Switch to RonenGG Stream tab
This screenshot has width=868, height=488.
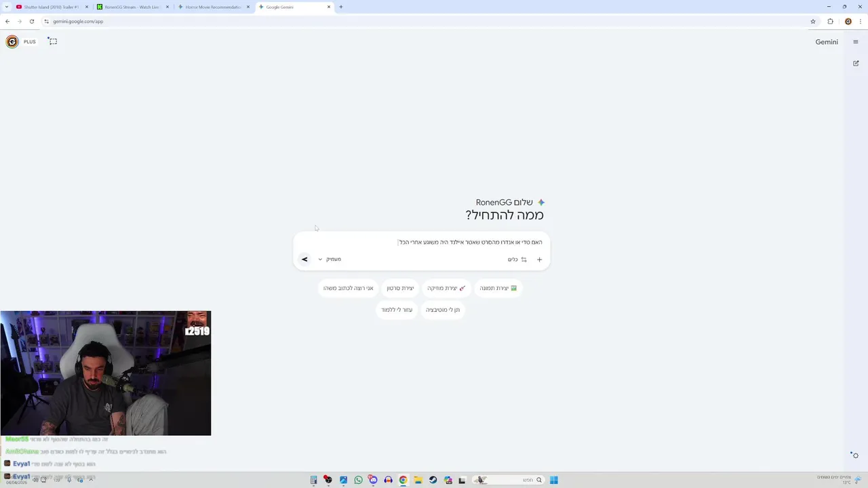(132, 7)
